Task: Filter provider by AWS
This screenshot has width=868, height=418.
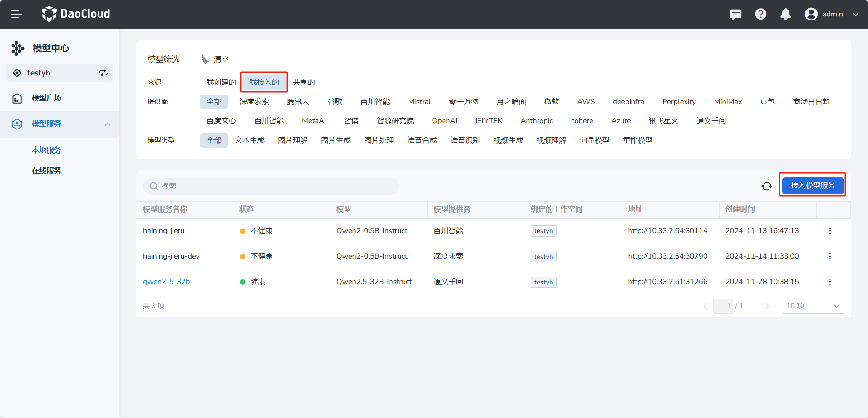Action: pos(586,102)
